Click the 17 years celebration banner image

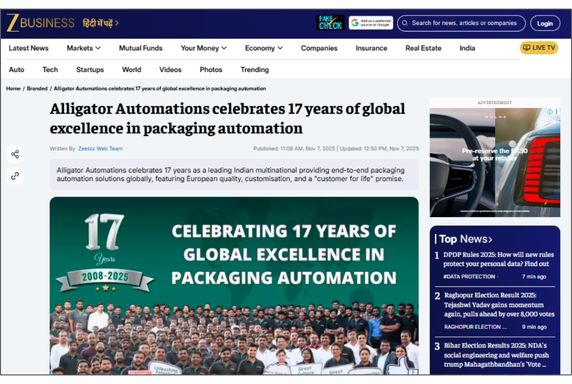tap(234, 286)
